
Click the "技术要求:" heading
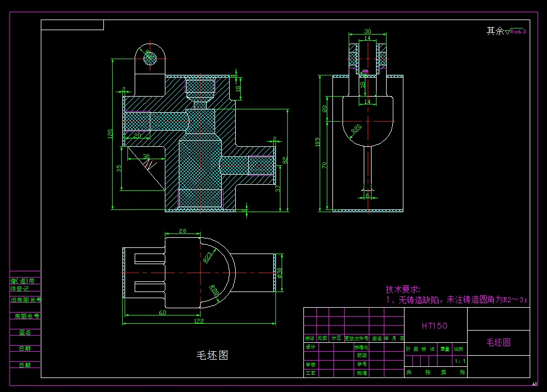click(403, 289)
